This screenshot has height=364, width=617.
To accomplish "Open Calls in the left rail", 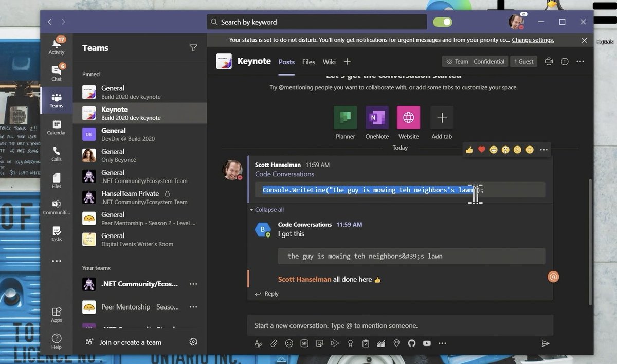I will click(x=57, y=154).
